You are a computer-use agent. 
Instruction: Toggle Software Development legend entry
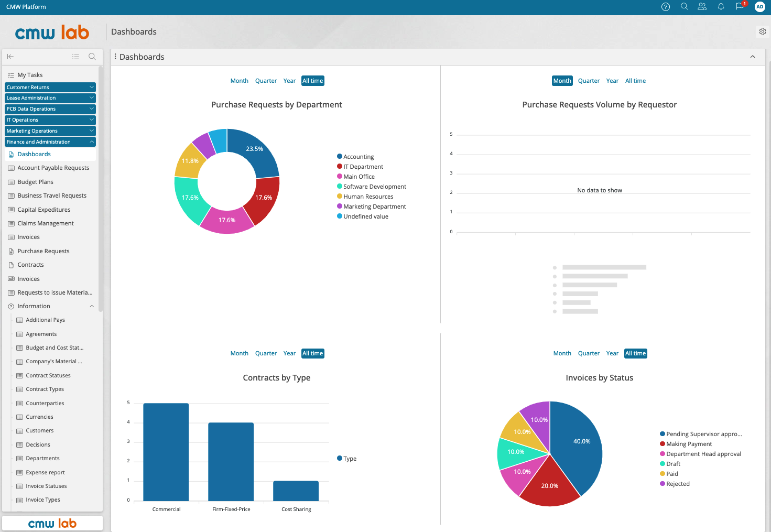(x=372, y=187)
